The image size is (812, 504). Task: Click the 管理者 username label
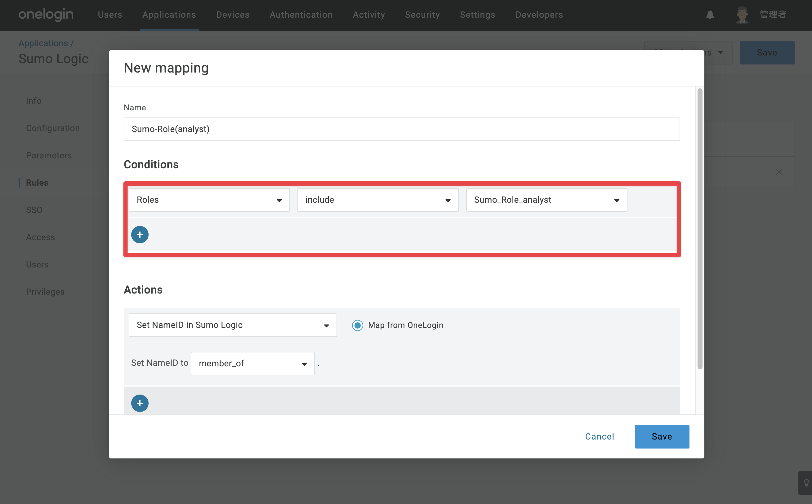tap(773, 15)
